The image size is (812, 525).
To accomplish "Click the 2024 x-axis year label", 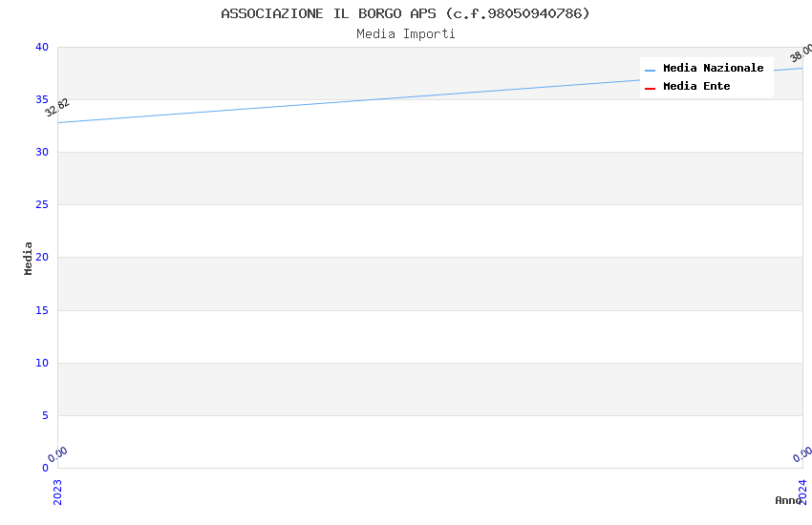I will point(802,492).
